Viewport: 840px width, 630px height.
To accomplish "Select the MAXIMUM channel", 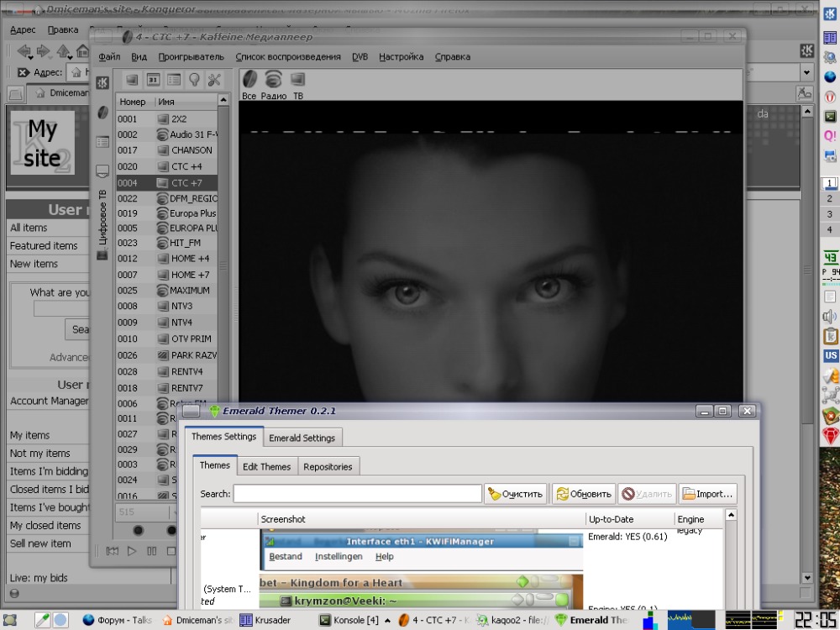I will [167, 291].
